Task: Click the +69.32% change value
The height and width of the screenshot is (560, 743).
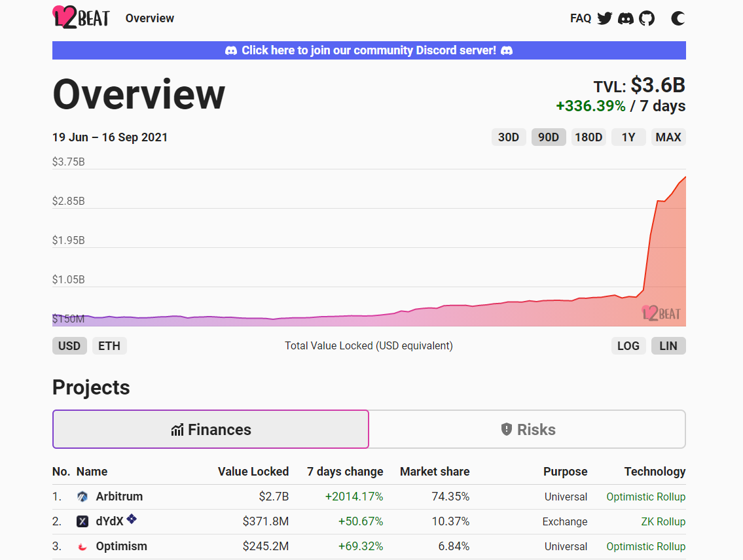Action: pos(361,546)
